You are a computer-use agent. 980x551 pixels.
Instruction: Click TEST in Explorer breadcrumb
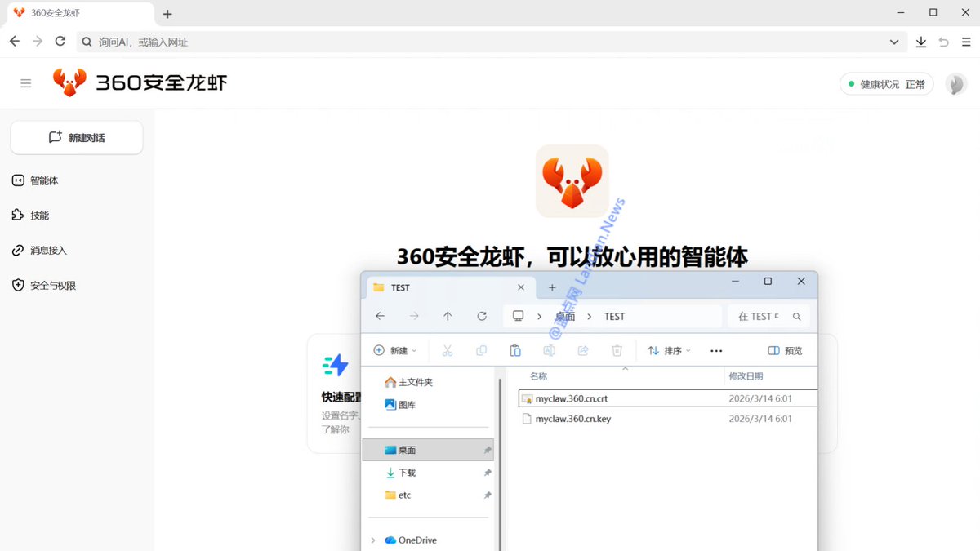(615, 317)
